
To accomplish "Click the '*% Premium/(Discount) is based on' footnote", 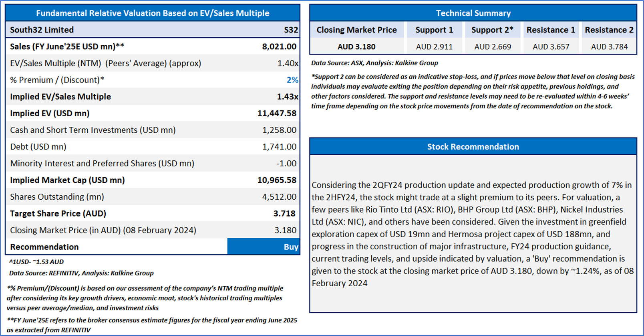I will (x=145, y=298).
